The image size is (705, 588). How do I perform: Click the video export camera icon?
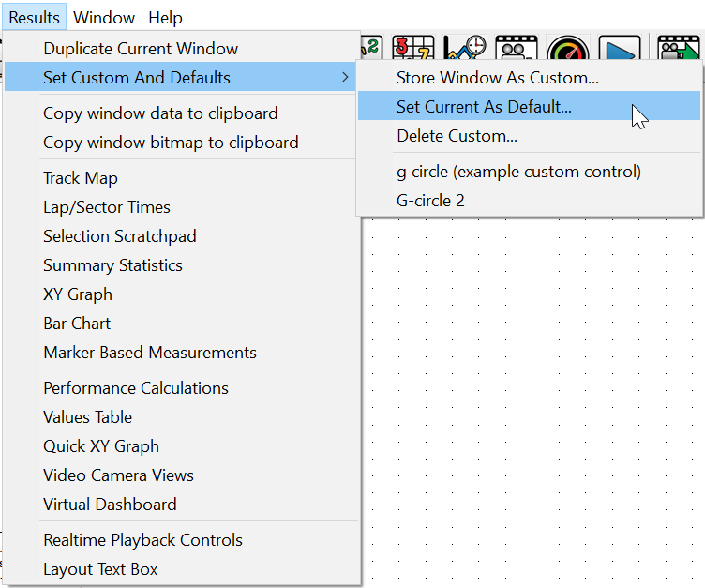click(x=679, y=49)
